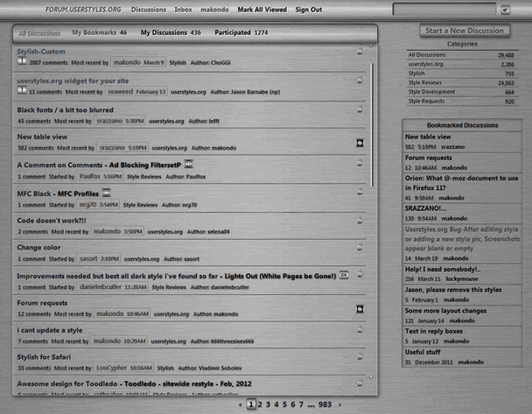This screenshot has height=414, width=532.
Task: Click smiley rating icon beside MFC Profiles
Action: 107,193
